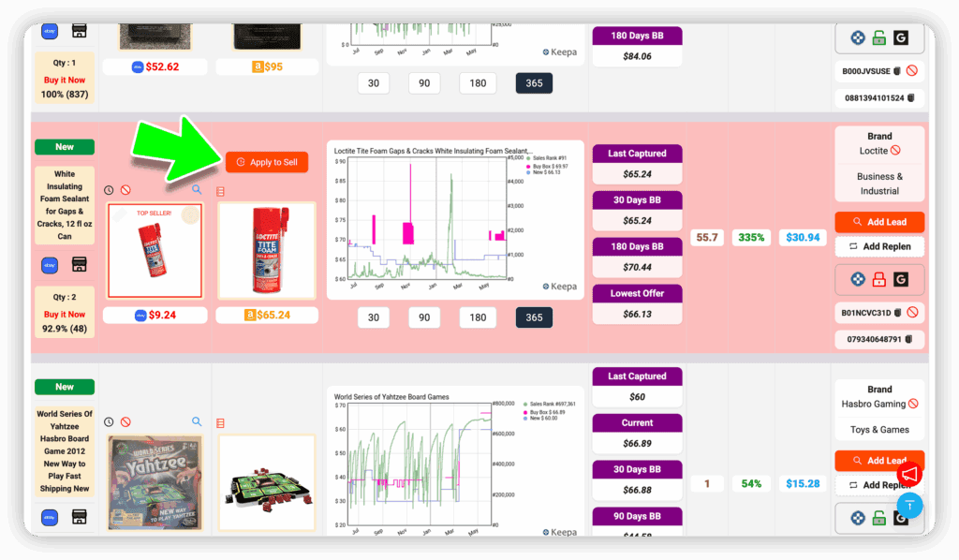Click Amazon price $95
Screen dimensions: 959x560
coord(267,66)
